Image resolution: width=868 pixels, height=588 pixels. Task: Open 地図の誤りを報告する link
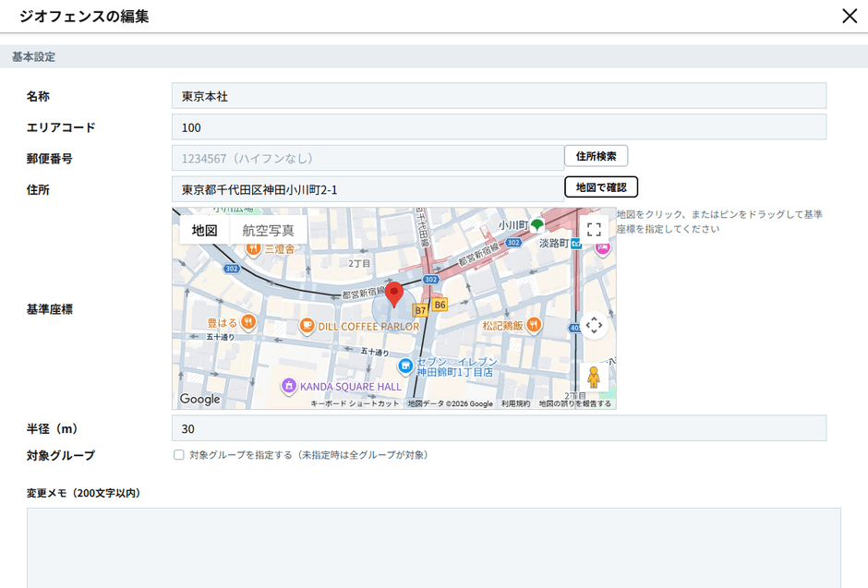click(x=575, y=403)
